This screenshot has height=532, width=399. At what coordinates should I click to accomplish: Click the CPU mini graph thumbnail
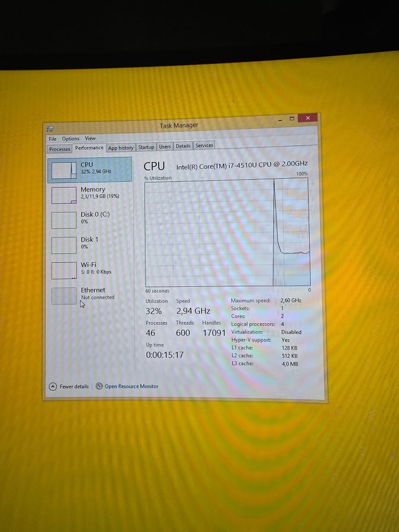(x=64, y=170)
